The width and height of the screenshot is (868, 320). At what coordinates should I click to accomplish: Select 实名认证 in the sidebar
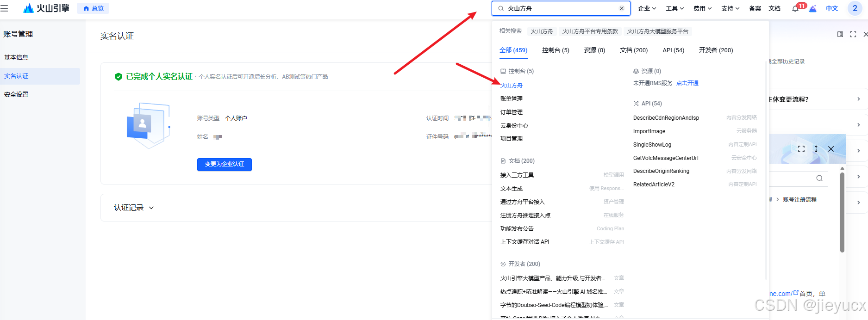click(x=40, y=76)
